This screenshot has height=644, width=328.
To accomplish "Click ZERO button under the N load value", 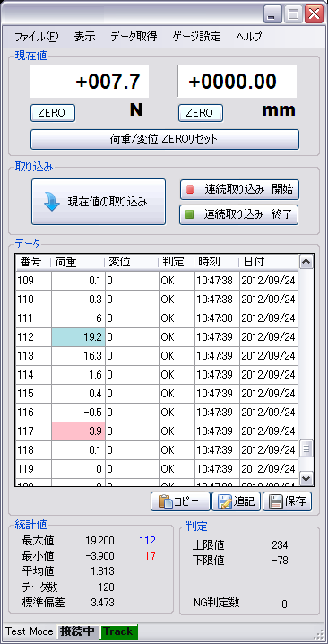I will pyautogui.click(x=53, y=113).
